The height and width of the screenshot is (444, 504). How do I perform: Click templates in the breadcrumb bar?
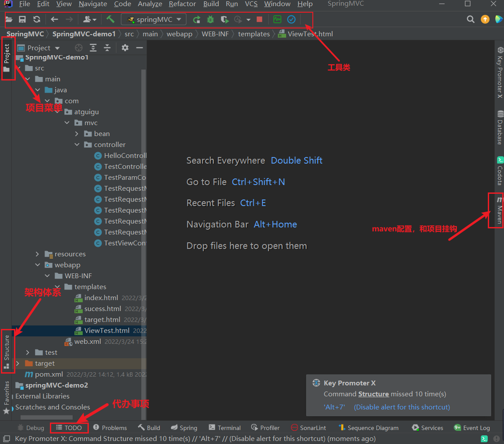tap(254, 34)
